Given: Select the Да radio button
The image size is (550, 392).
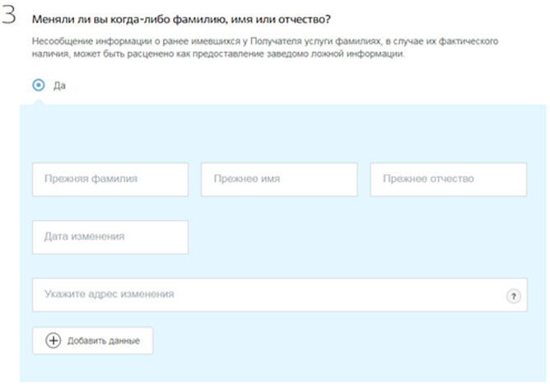Looking at the screenshot, I should pyautogui.click(x=39, y=86).
